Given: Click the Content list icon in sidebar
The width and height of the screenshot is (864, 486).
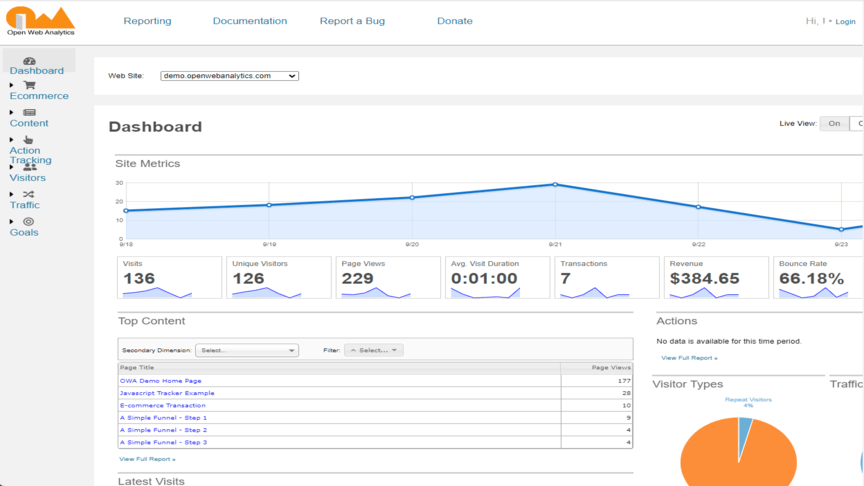Looking at the screenshot, I should pos(29,112).
